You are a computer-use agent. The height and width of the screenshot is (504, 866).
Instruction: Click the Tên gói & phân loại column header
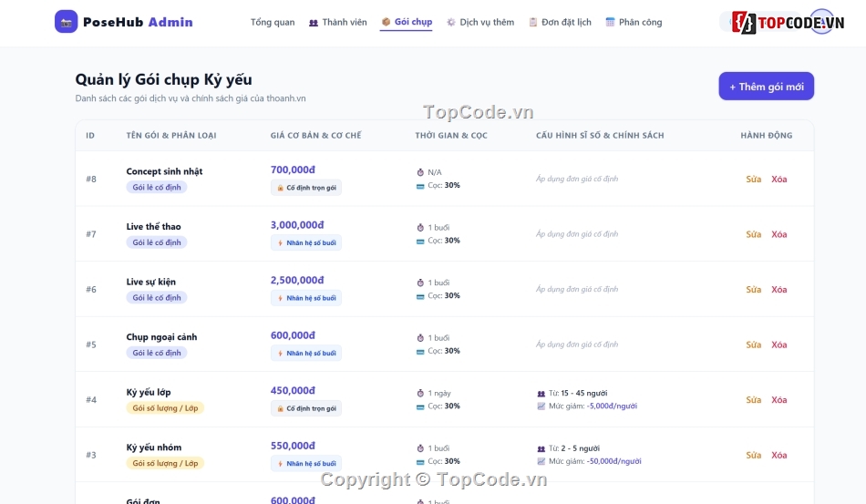pyautogui.click(x=171, y=135)
